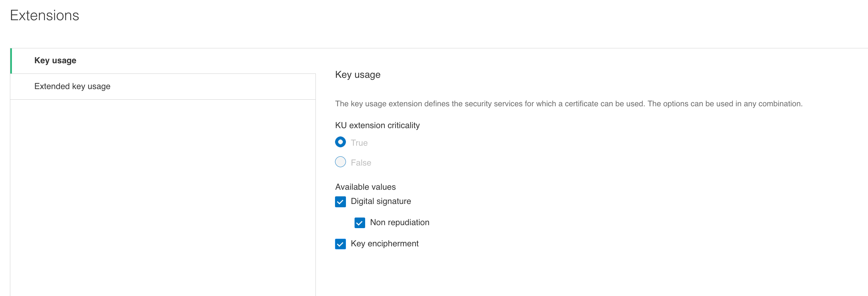The height and width of the screenshot is (296, 868).
Task: Click the "Digital signature" label text
Action: coord(380,201)
